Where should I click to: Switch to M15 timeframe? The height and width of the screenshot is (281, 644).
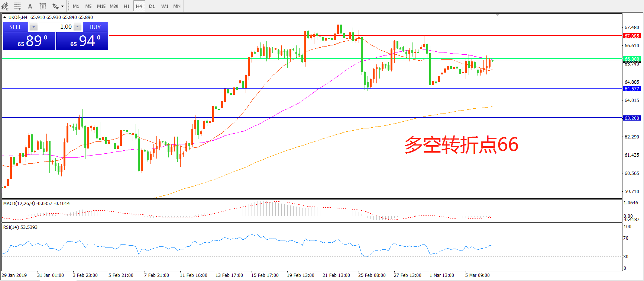click(x=101, y=6)
